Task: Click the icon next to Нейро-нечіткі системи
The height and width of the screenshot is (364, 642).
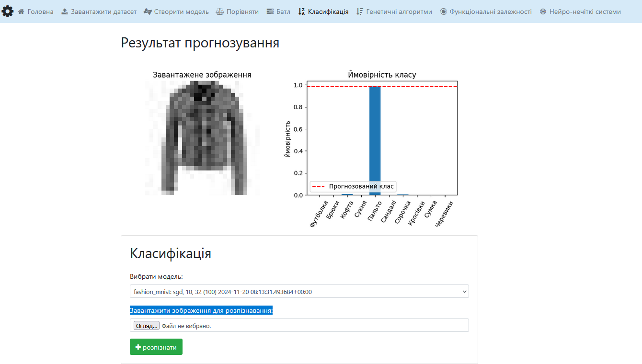Action: tap(542, 11)
